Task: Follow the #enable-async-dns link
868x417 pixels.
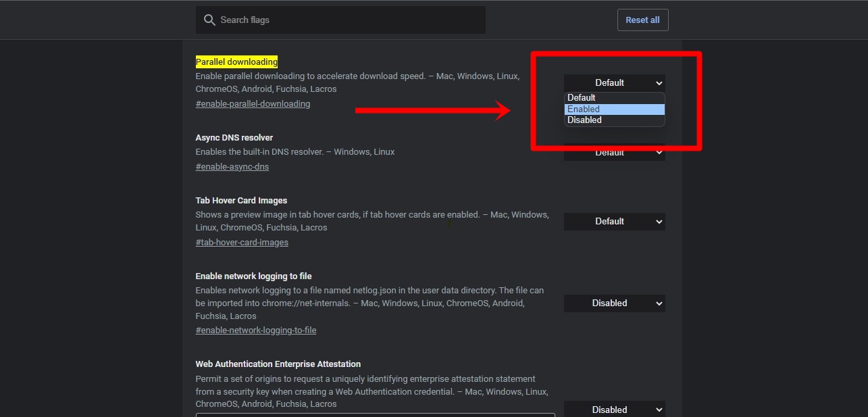Action: (x=232, y=167)
